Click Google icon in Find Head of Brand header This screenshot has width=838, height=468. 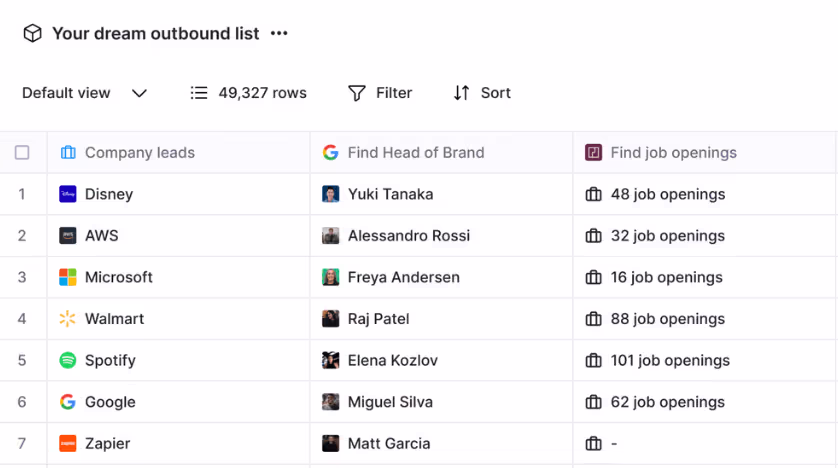pyautogui.click(x=330, y=152)
